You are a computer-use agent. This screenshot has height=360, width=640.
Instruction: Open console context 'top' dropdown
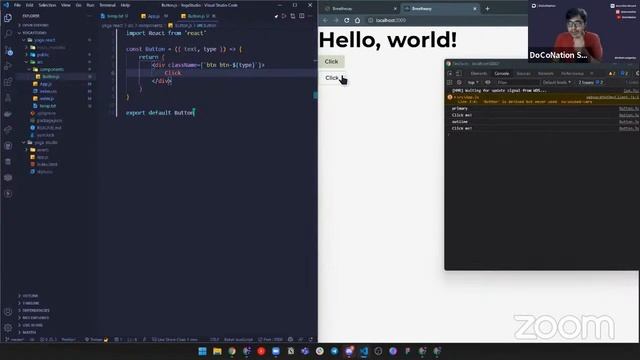point(473,82)
